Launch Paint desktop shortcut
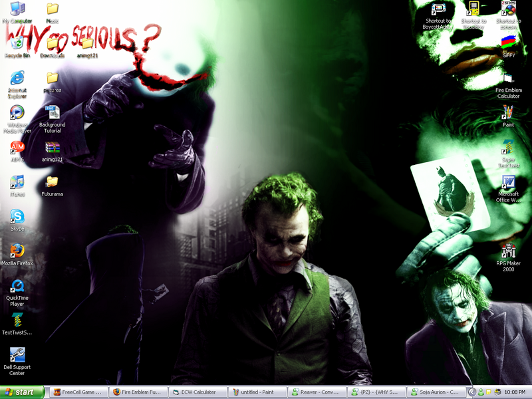 pyautogui.click(x=508, y=112)
